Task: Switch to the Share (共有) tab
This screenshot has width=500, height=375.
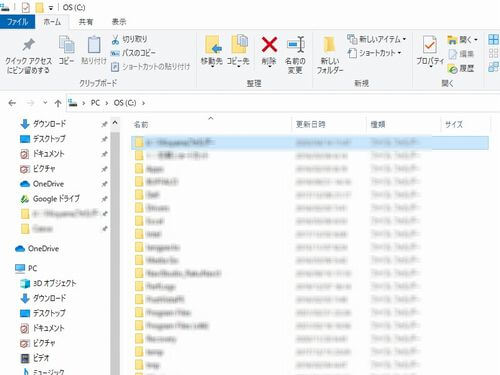Action: [x=86, y=22]
